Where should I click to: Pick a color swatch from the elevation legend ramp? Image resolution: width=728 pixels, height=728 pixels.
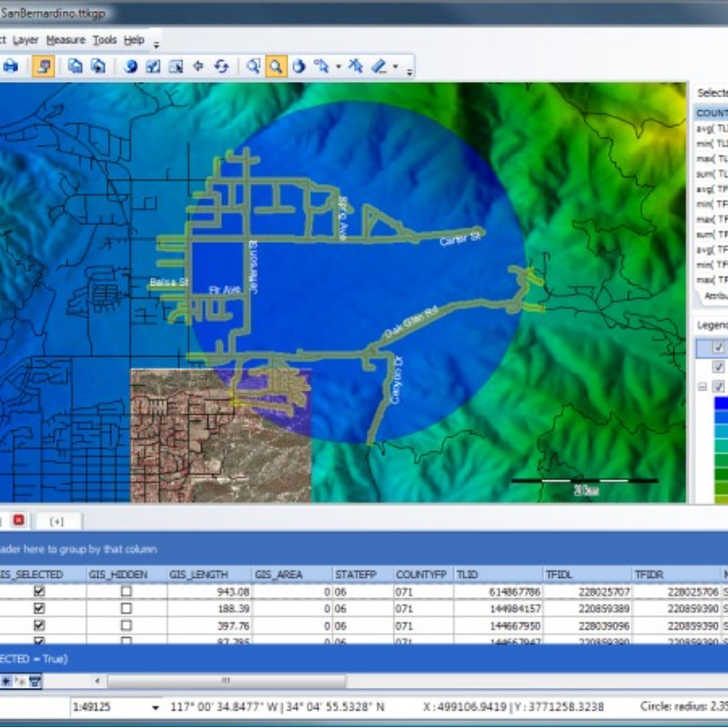tap(721, 419)
